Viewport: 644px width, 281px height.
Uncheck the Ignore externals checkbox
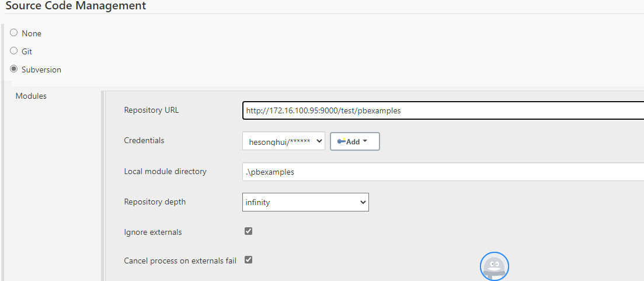point(248,231)
